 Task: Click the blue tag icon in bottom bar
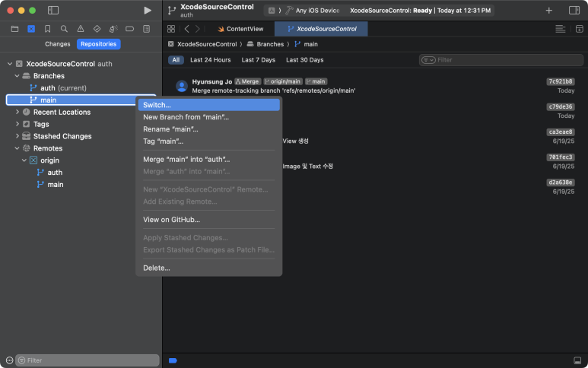tap(173, 360)
